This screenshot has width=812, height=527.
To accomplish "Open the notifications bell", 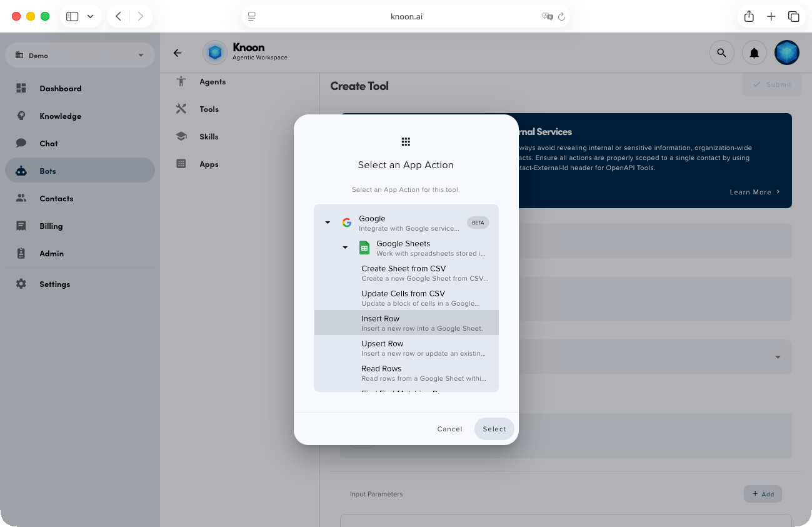I will 754,53.
